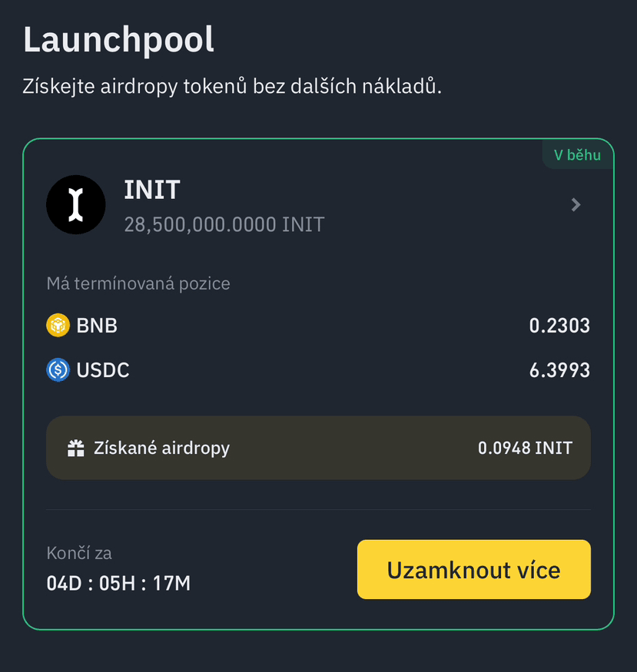Viewport: 637px width, 672px height.
Task: Click the "Končí za" label
Action: click(x=79, y=553)
